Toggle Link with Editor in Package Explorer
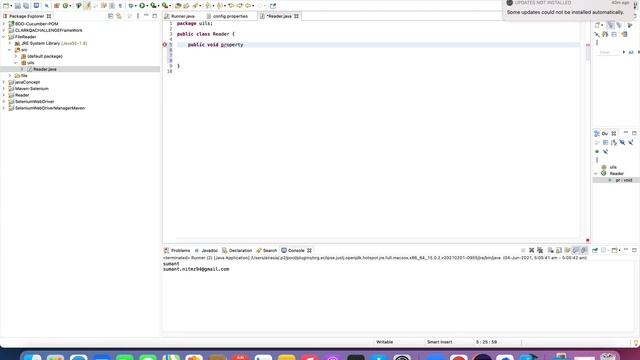Screen dimensions: 640x360 pyautogui.click(x=119, y=16)
